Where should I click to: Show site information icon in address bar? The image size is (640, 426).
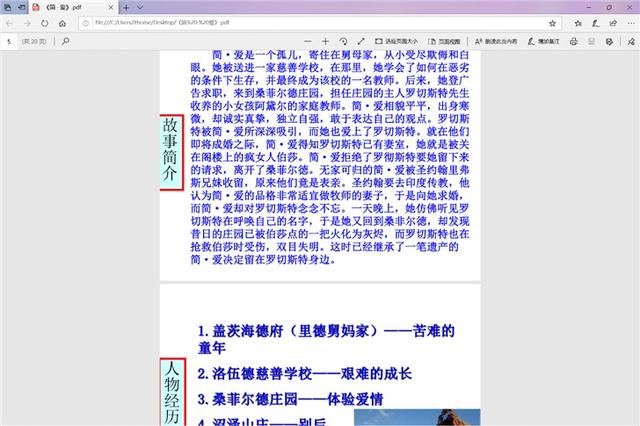86,23
